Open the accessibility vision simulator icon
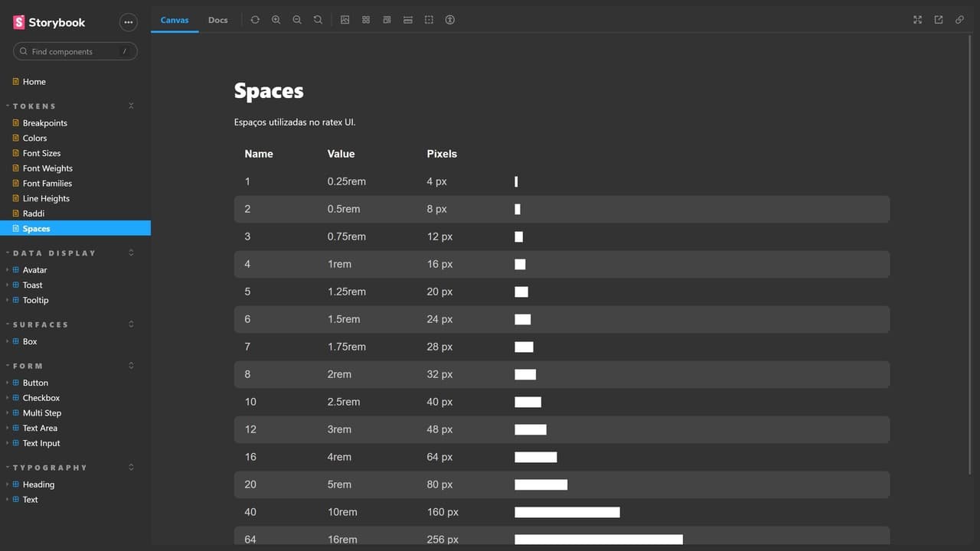980x551 pixels. 450,20
